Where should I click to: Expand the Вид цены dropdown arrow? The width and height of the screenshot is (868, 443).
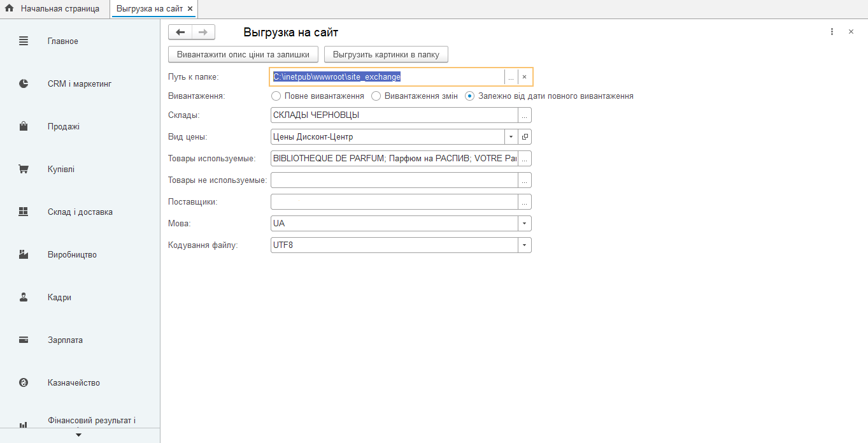511,137
